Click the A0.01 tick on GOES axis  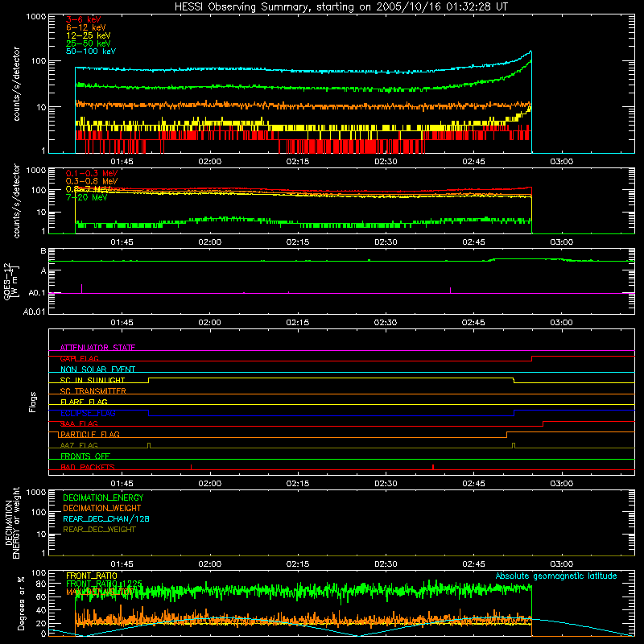tap(34, 312)
